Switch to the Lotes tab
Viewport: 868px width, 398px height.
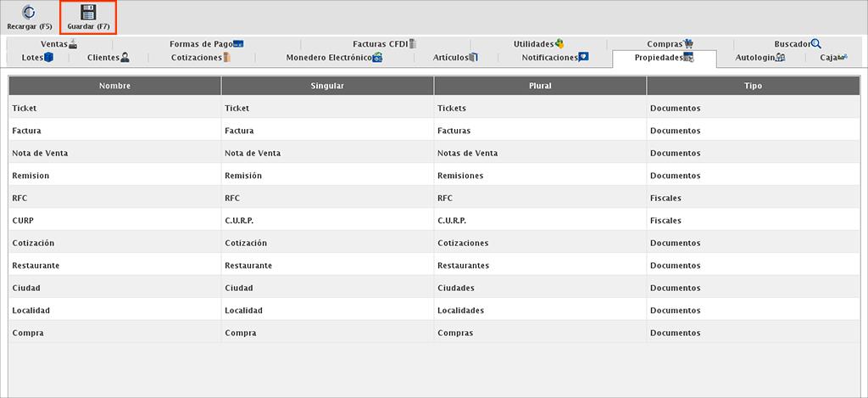[38, 58]
